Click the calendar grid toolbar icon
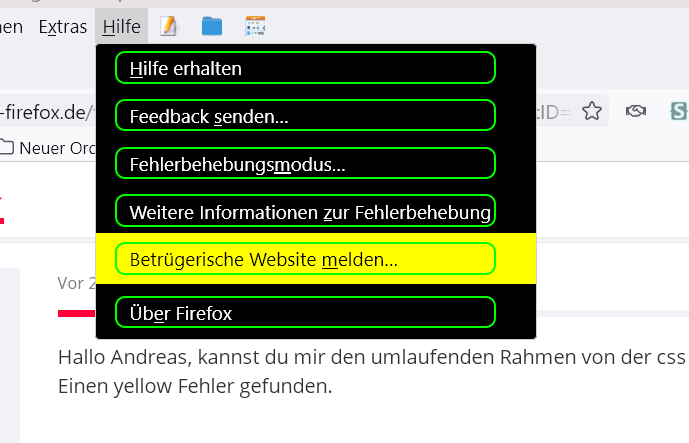Image resolution: width=689 pixels, height=443 pixels. pos(255,26)
